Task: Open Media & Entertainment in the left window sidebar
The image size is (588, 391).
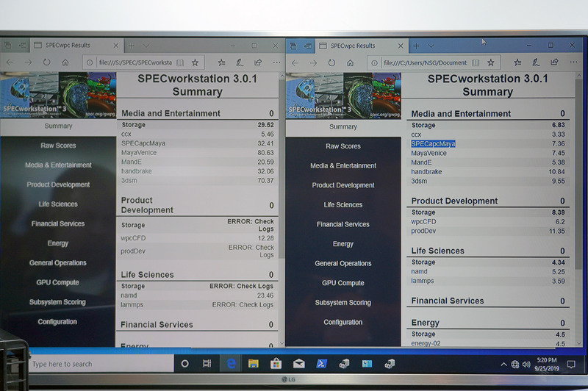Action: 58,165
